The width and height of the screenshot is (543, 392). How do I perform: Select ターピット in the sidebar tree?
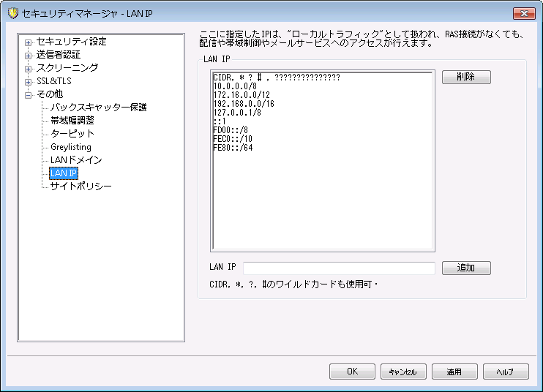click(x=72, y=134)
